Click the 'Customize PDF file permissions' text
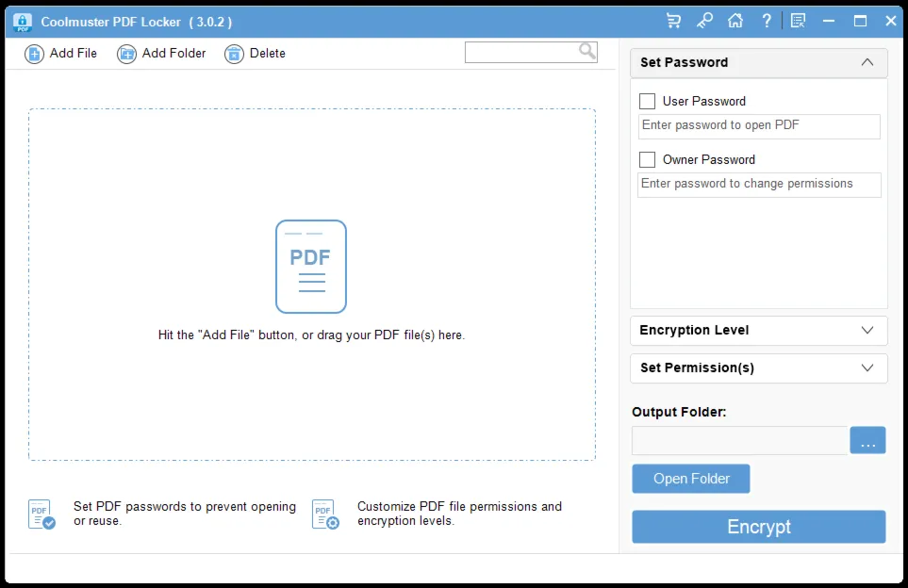The width and height of the screenshot is (908, 588). click(x=460, y=514)
